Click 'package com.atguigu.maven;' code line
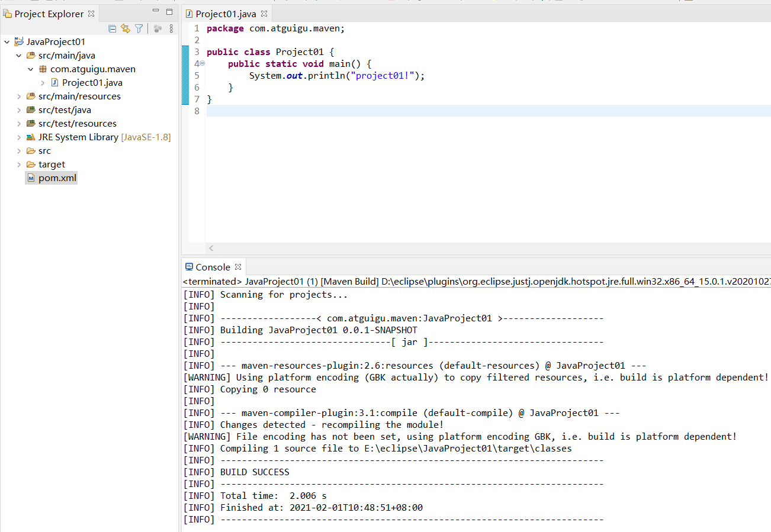This screenshot has height=532, width=771. click(x=275, y=28)
